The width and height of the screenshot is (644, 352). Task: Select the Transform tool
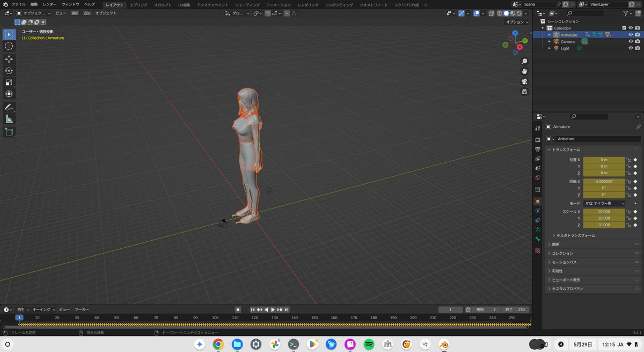tap(9, 95)
